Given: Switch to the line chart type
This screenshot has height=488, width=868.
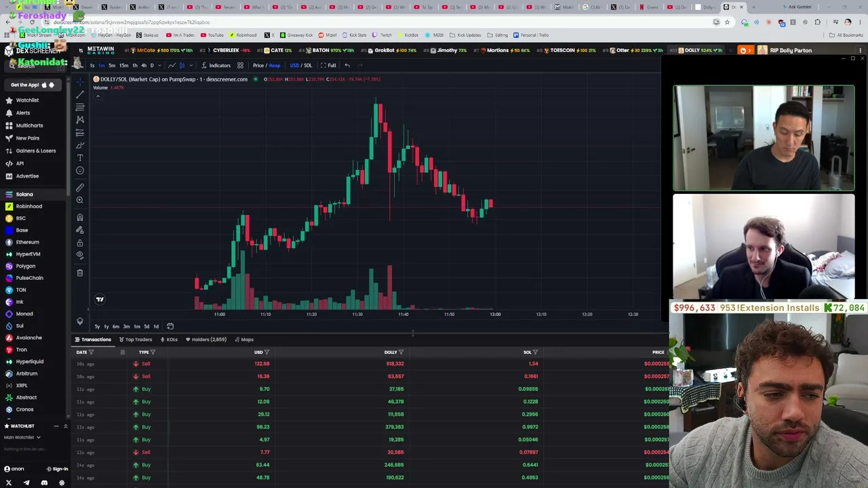Looking at the screenshot, I should (x=172, y=66).
